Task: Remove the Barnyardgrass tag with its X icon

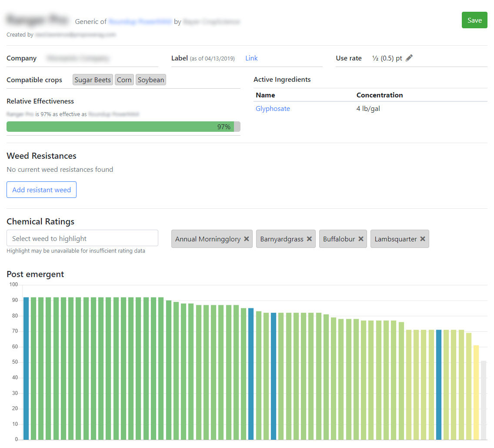Action: [x=309, y=239]
